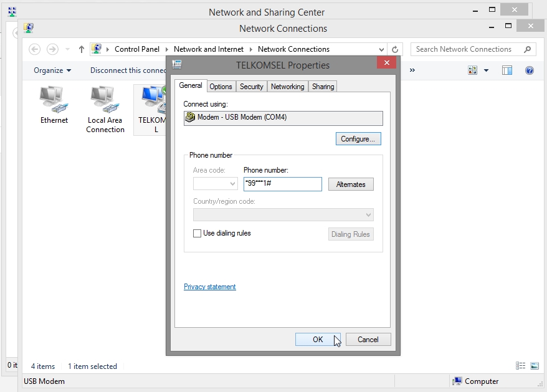Viewport: 547px width, 392px height.
Task: Click the search magnifier icon
Action: point(528,49)
